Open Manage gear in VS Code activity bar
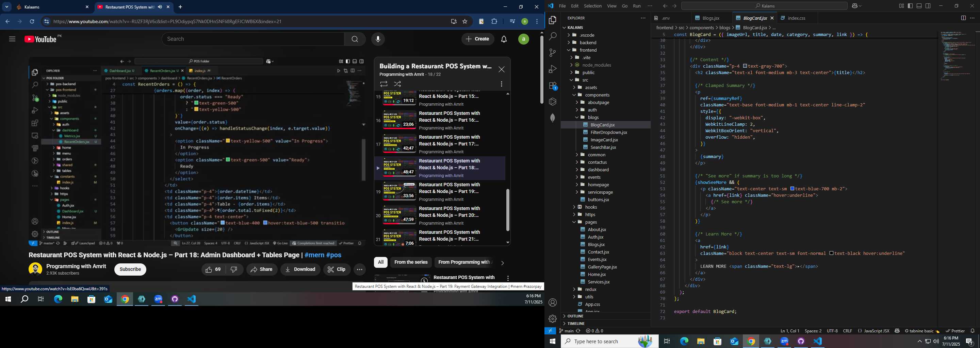The height and width of the screenshot is (348, 980). click(x=553, y=319)
